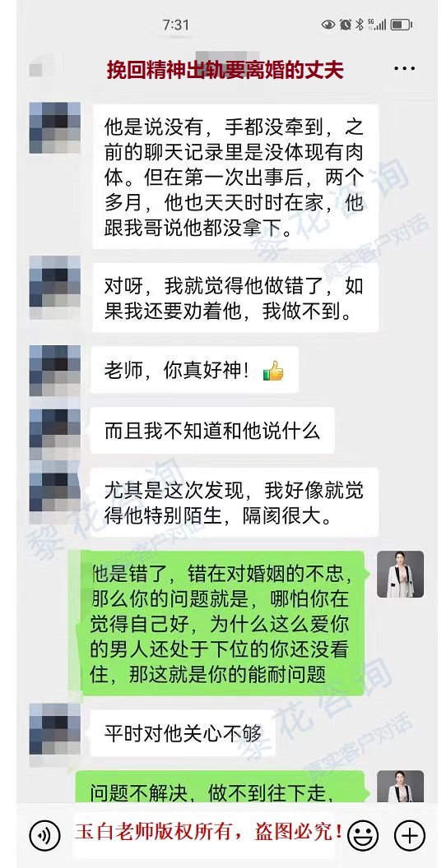Tap blurred avatar next to '老师，你真好神'
The width and height of the screenshot is (446, 868).
coord(55,371)
